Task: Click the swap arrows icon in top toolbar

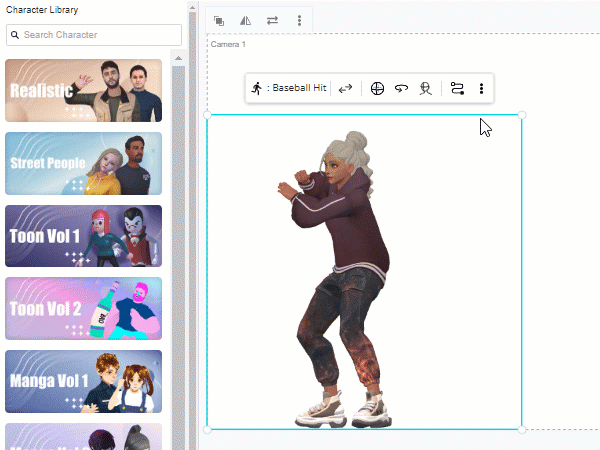Action: coord(272,20)
